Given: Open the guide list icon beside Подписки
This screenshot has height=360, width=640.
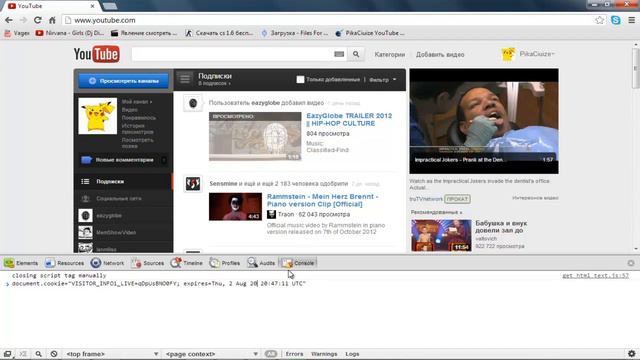Looking at the screenshot, I should [x=184, y=78].
